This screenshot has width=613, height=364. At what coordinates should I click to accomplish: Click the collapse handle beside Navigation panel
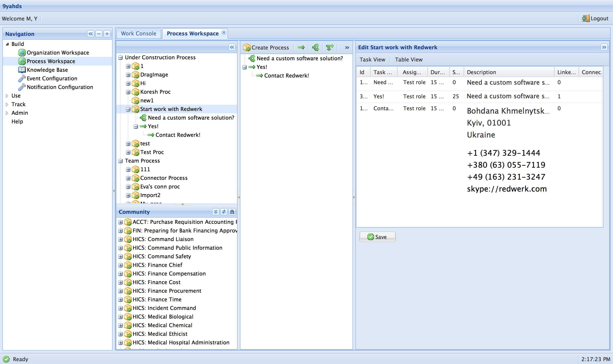click(114, 191)
